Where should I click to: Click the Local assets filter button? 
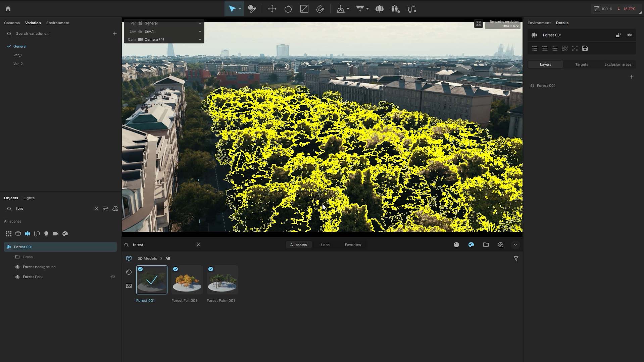click(325, 245)
